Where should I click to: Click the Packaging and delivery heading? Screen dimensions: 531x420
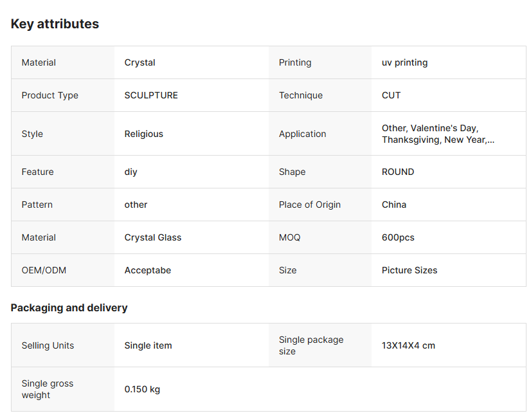(69, 307)
